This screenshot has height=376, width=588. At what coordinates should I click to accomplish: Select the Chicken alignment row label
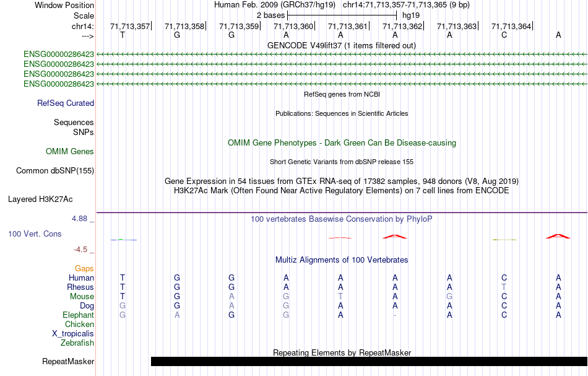point(79,324)
